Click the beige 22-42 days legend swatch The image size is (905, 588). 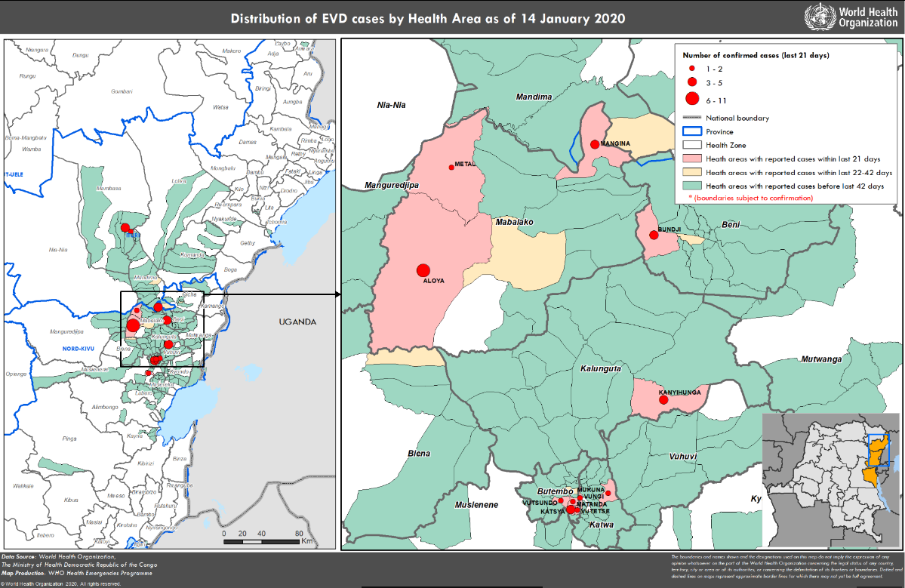(691, 173)
